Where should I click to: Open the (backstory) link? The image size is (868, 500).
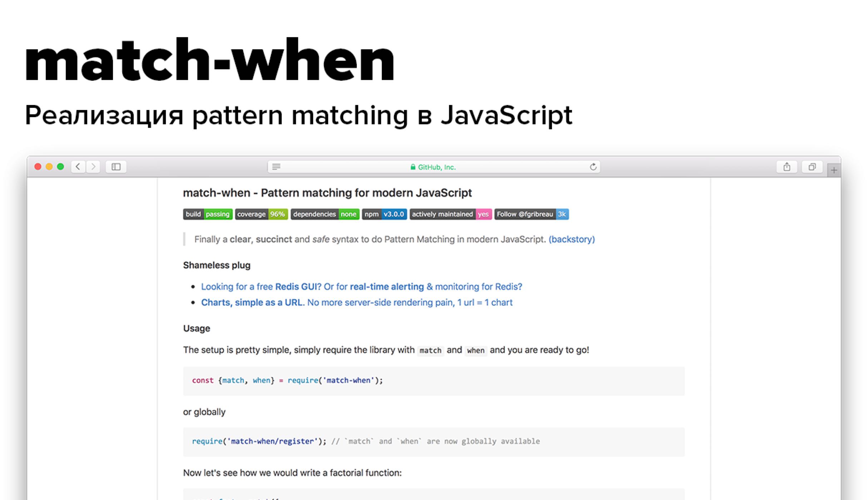click(x=572, y=239)
